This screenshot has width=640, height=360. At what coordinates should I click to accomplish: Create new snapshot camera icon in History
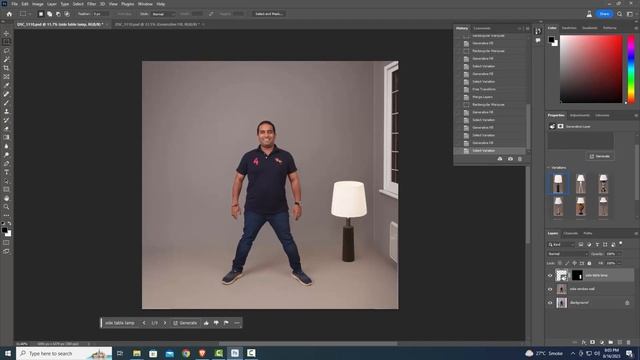click(510, 159)
